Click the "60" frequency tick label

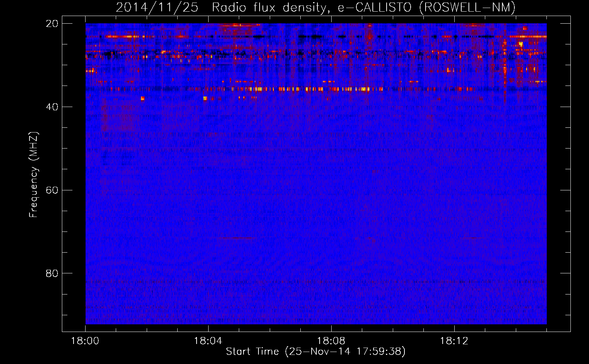pyautogui.click(x=52, y=190)
